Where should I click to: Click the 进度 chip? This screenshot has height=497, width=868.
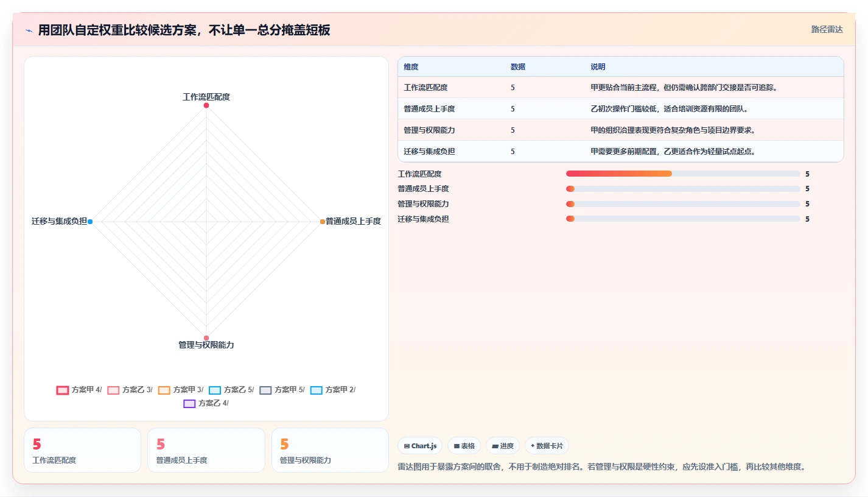coord(503,446)
